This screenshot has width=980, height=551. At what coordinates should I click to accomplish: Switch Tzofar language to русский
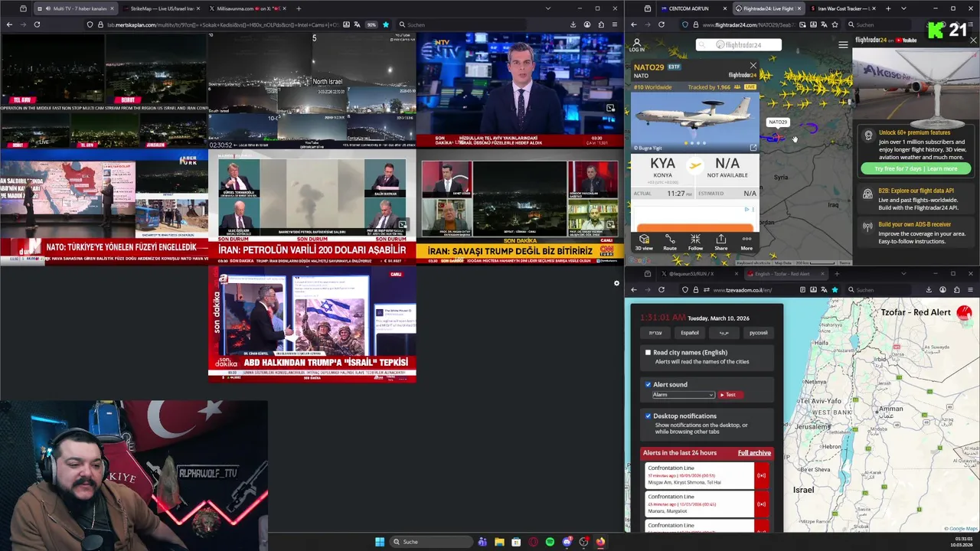(x=758, y=333)
